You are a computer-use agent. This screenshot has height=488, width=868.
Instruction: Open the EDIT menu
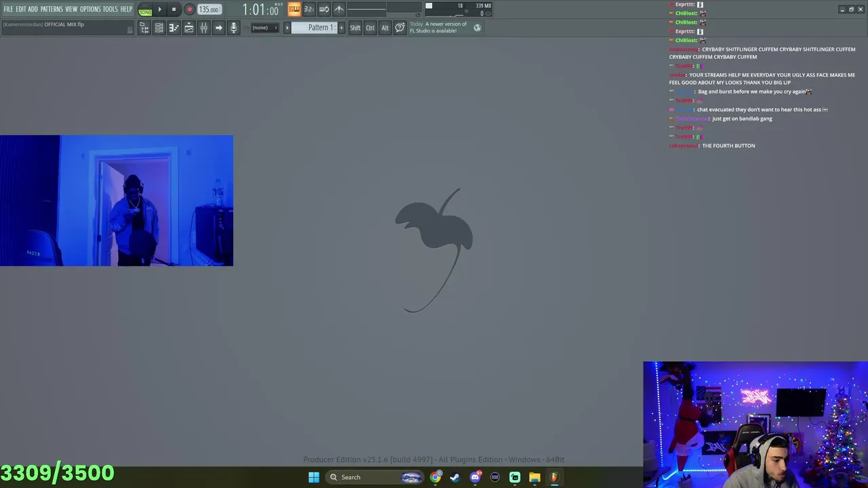pos(21,9)
